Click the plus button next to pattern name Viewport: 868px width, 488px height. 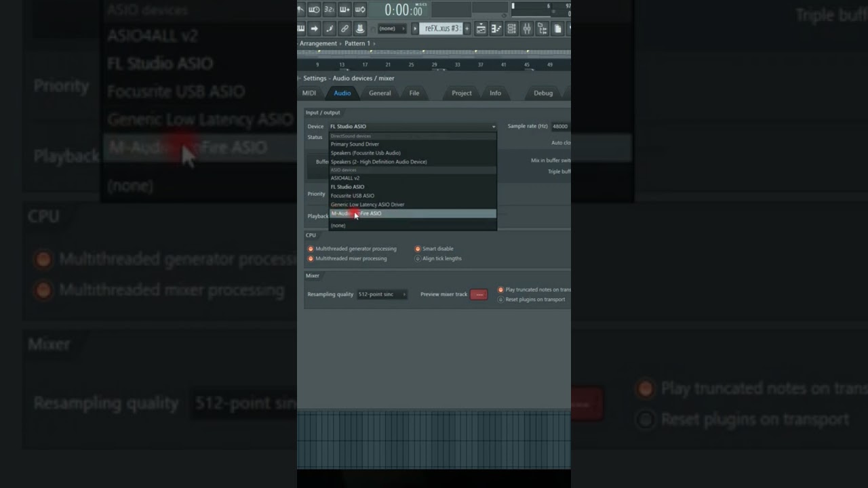[467, 28]
